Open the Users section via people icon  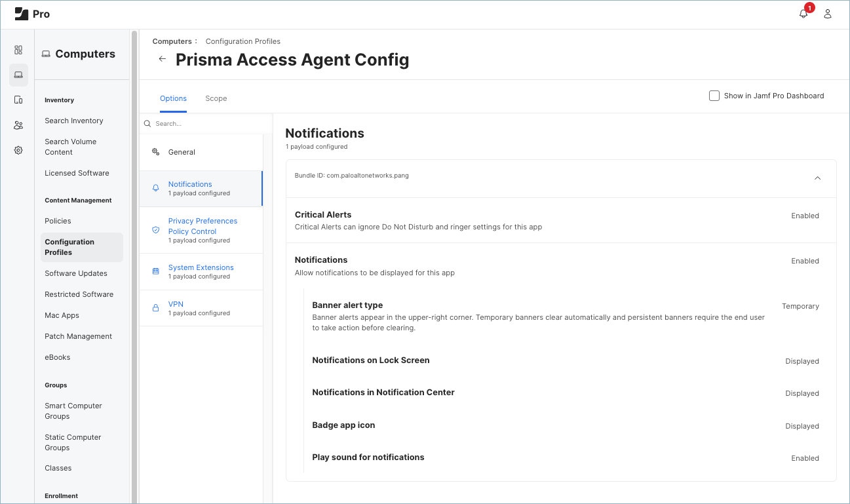click(18, 125)
